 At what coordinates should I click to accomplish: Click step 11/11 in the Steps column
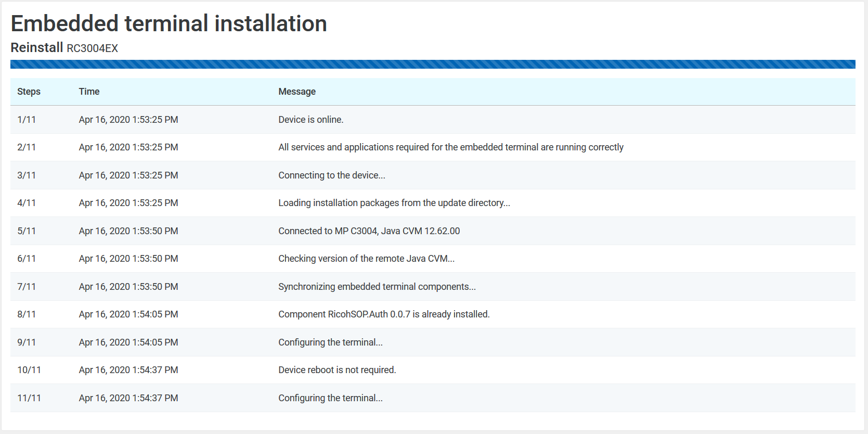pyautogui.click(x=29, y=398)
